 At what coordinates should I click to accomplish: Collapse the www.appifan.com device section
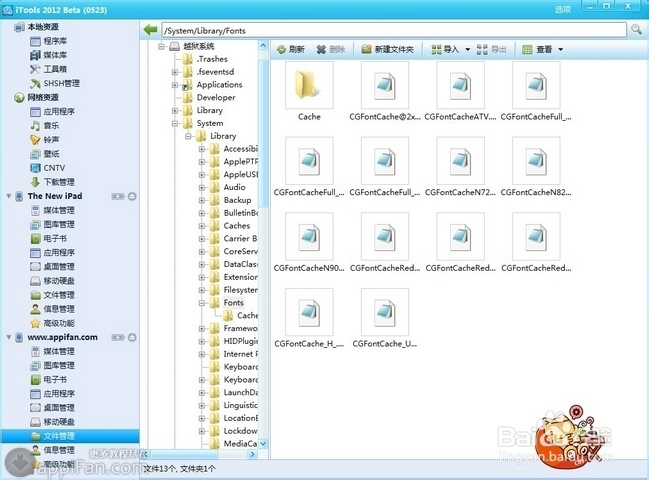tap(9, 337)
